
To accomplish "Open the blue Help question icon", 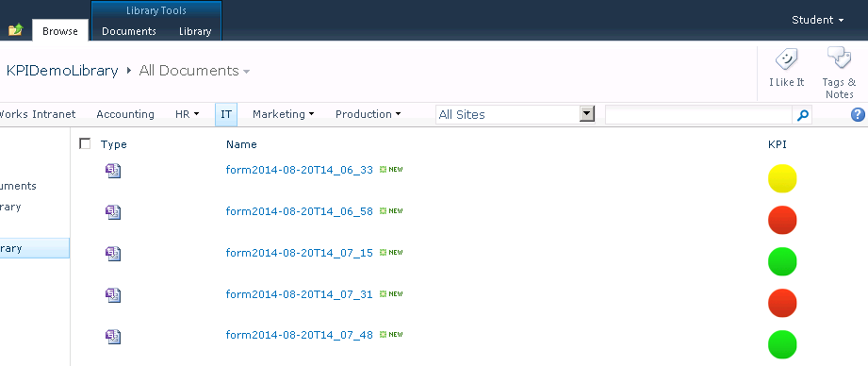I will (x=858, y=115).
